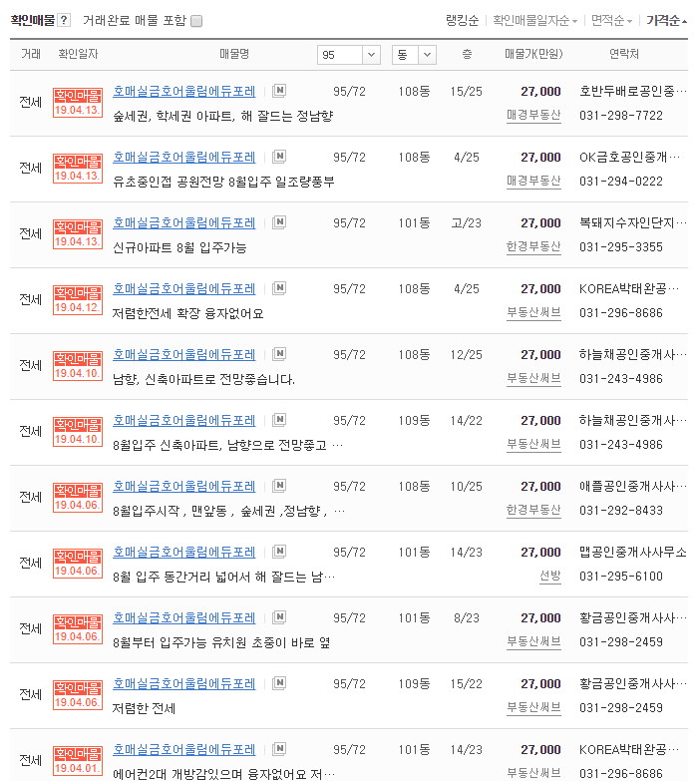Click the 확인매물 19.04.13 badge in the OK금호공인중개 row
The image size is (700, 781).
(x=78, y=169)
